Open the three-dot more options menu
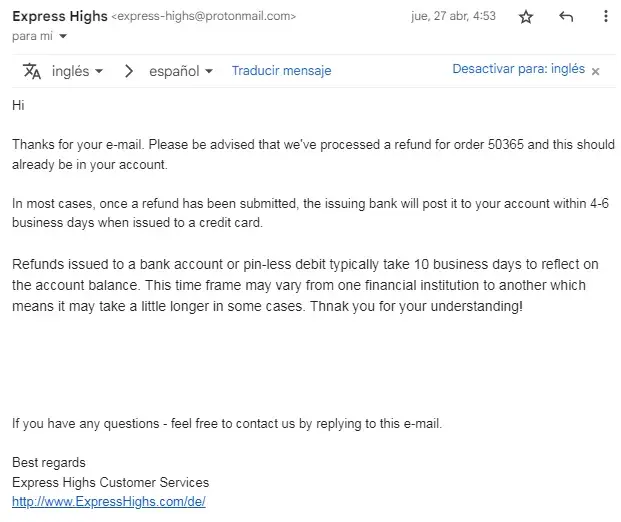This screenshot has height=522, width=621. pyautogui.click(x=605, y=17)
